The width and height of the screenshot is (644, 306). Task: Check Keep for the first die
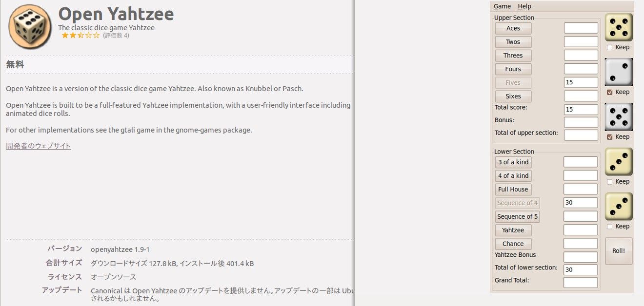point(610,47)
